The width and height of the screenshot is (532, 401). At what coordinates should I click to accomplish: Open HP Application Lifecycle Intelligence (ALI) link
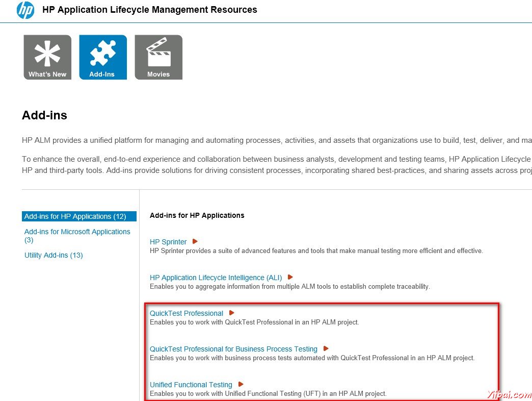(x=216, y=278)
